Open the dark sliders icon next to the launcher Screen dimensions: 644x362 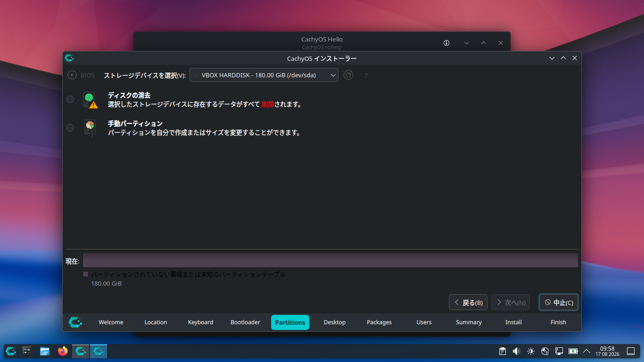click(27, 351)
